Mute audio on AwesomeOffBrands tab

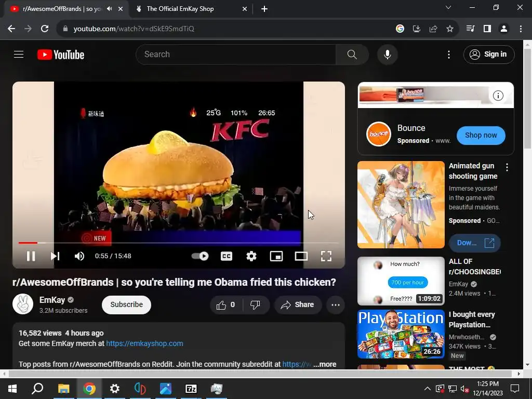click(109, 9)
